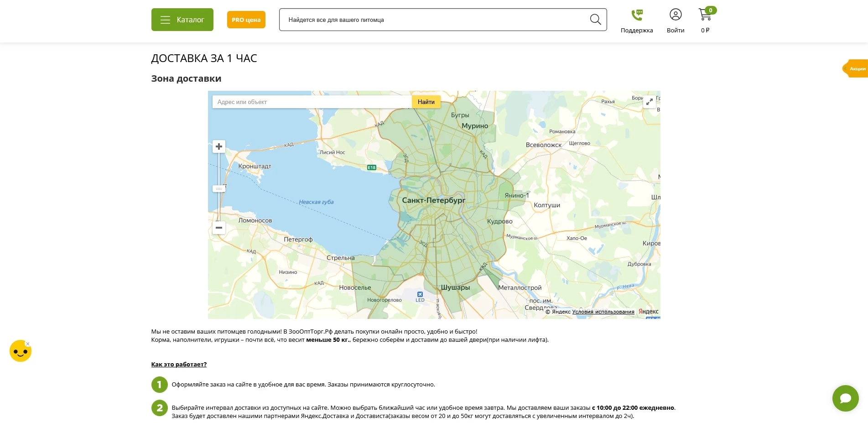Open the map ruler measurement tool
The width and height of the screenshot is (868, 423).
(x=218, y=188)
